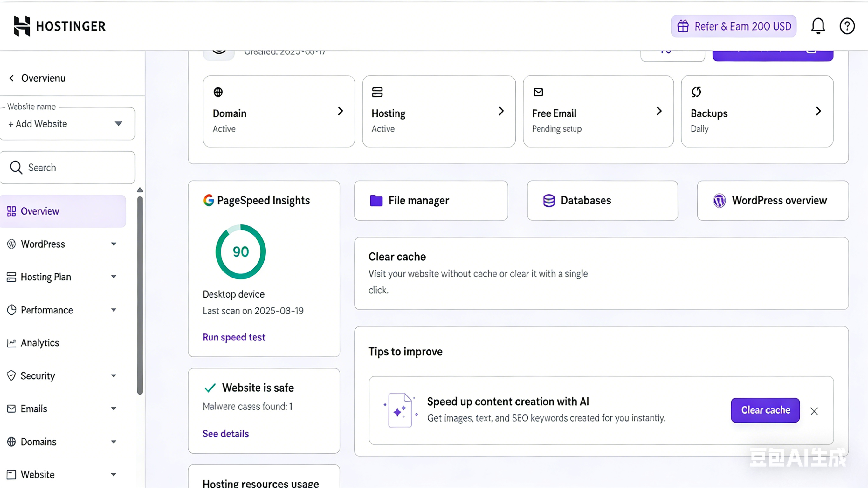Expand the WordPress sidebar section

tap(114, 244)
